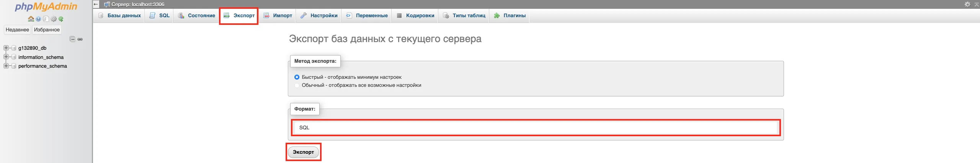The height and width of the screenshot is (163, 980).
Task: Open the Переменные tab
Action: [366, 16]
